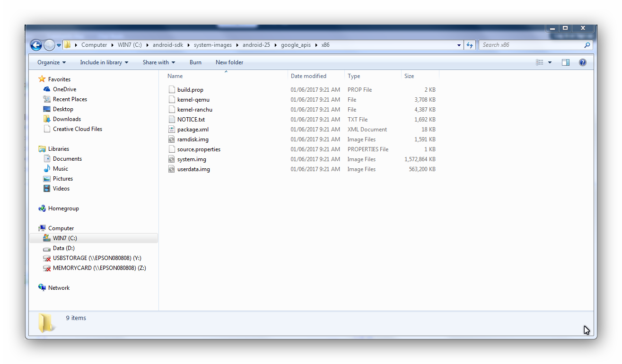Click the userdata.img size 563,200 KB

(x=422, y=169)
